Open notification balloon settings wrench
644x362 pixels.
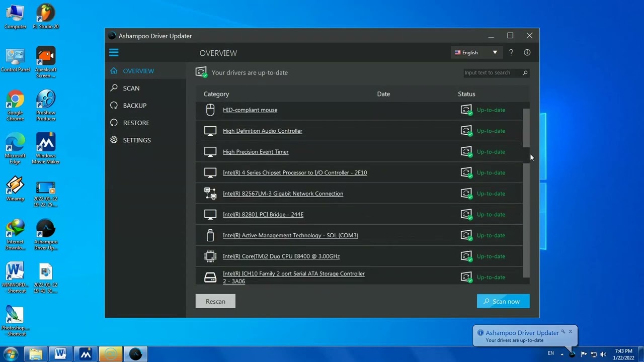coord(563,332)
